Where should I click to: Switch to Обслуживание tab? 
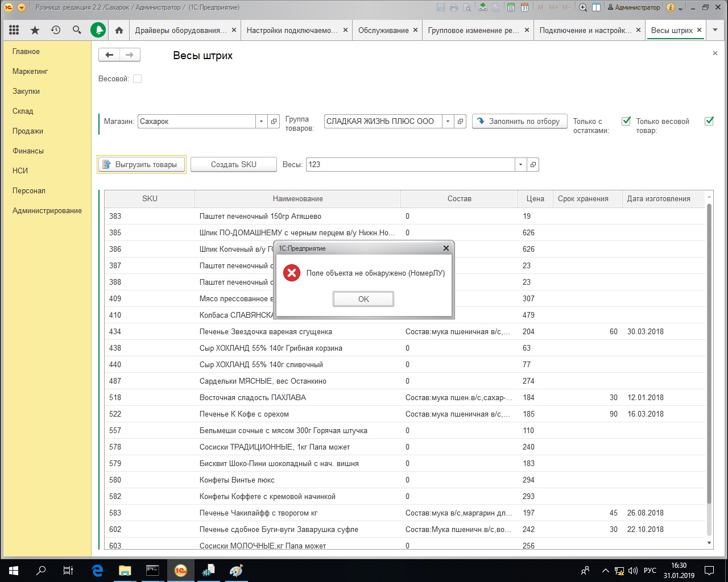(383, 30)
